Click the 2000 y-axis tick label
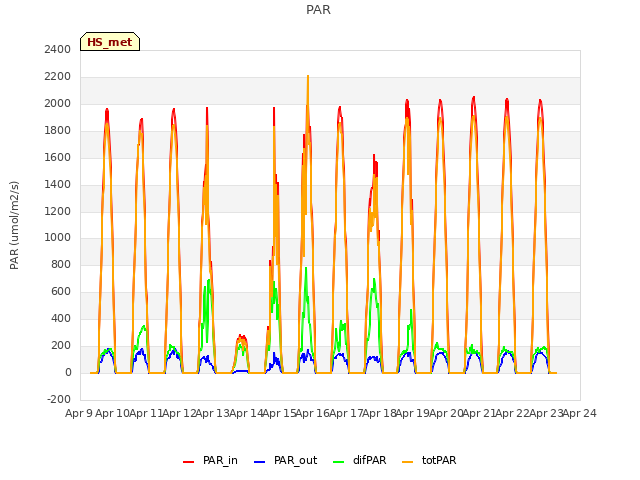 click(x=58, y=103)
